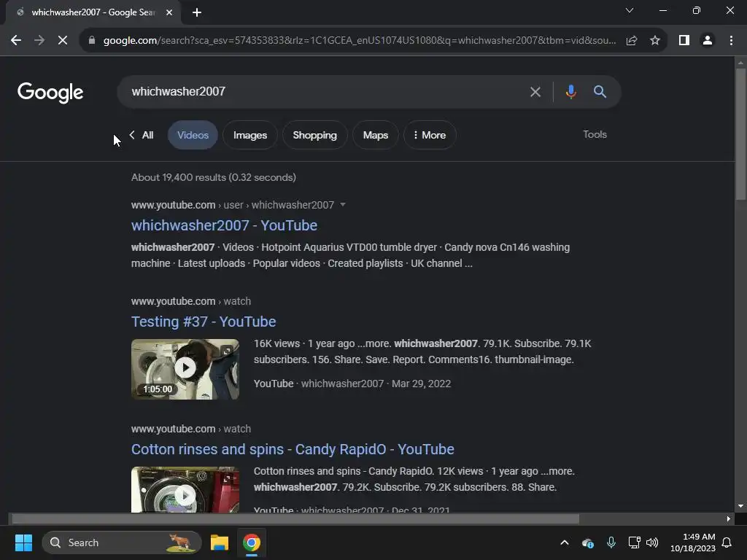The image size is (747, 560).
Task: Show hidden system tray icons
Action: tap(565, 542)
